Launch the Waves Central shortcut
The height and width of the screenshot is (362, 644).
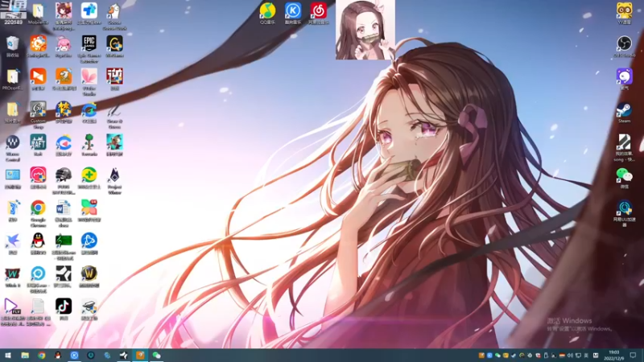pyautogui.click(x=13, y=142)
